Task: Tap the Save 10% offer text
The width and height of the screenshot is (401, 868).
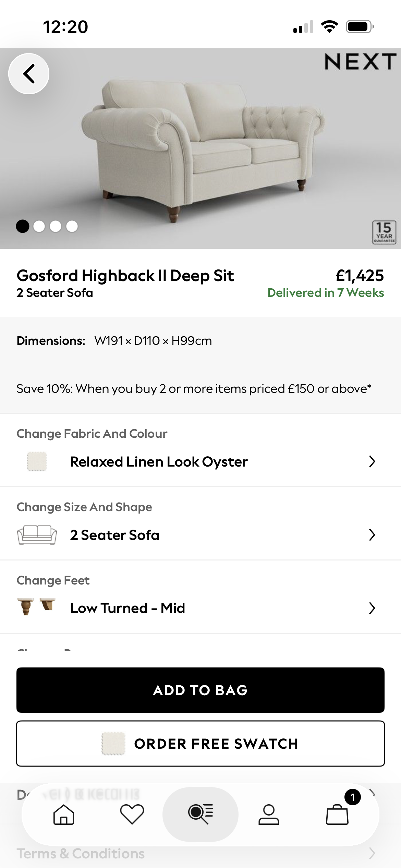Action: (194, 389)
